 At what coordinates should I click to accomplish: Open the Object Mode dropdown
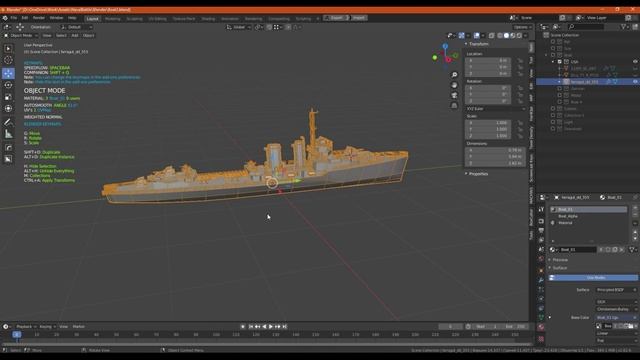coord(20,36)
